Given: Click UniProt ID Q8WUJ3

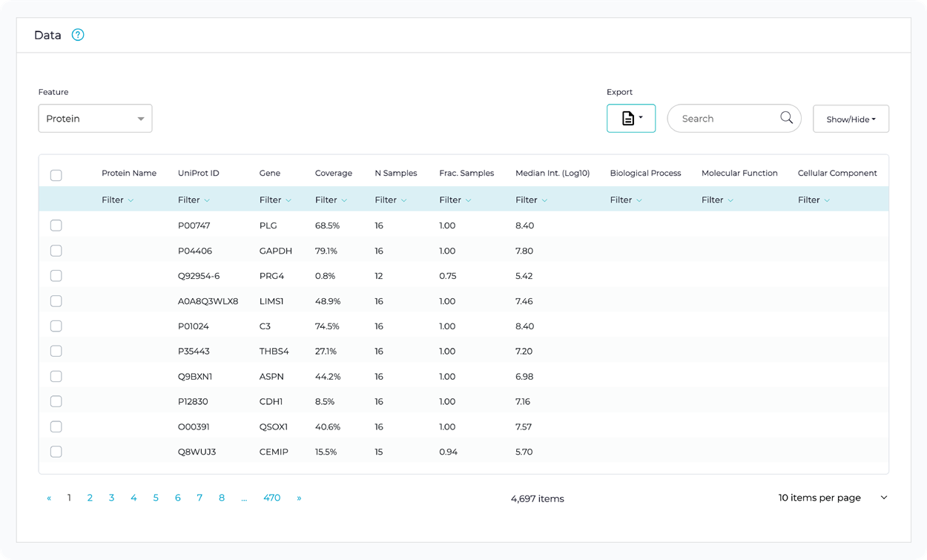Looking at the screenshot, I should point(197,452).
